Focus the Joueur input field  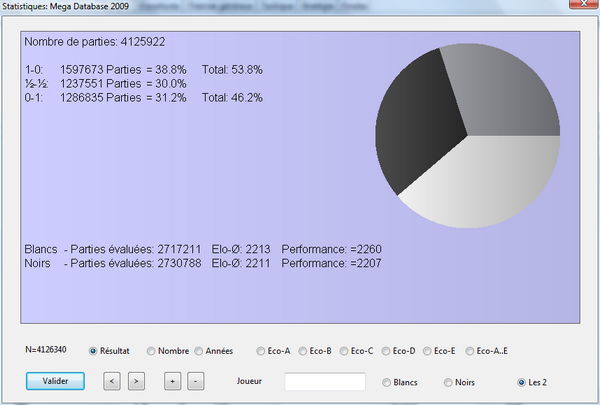(x=325, y=381)
